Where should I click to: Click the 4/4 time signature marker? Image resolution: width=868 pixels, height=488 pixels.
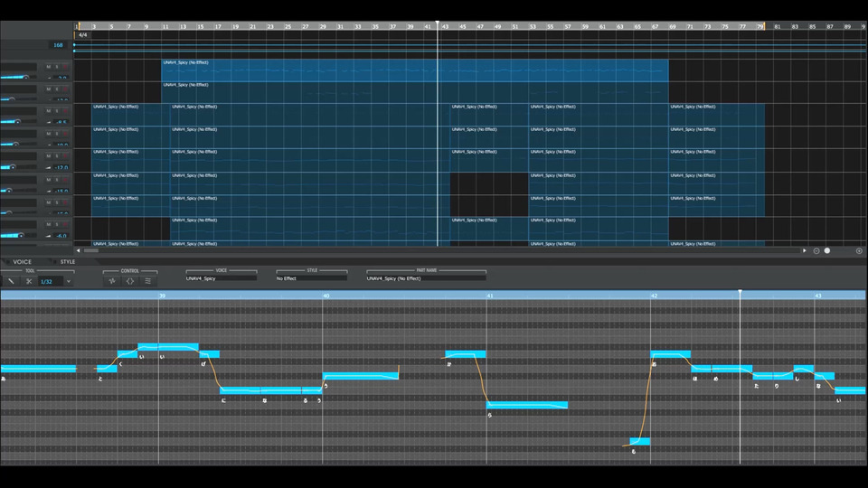(83, 35)
